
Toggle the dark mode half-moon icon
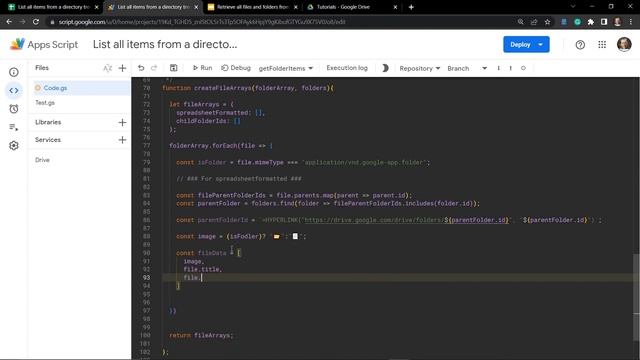[x=385, y=68]
